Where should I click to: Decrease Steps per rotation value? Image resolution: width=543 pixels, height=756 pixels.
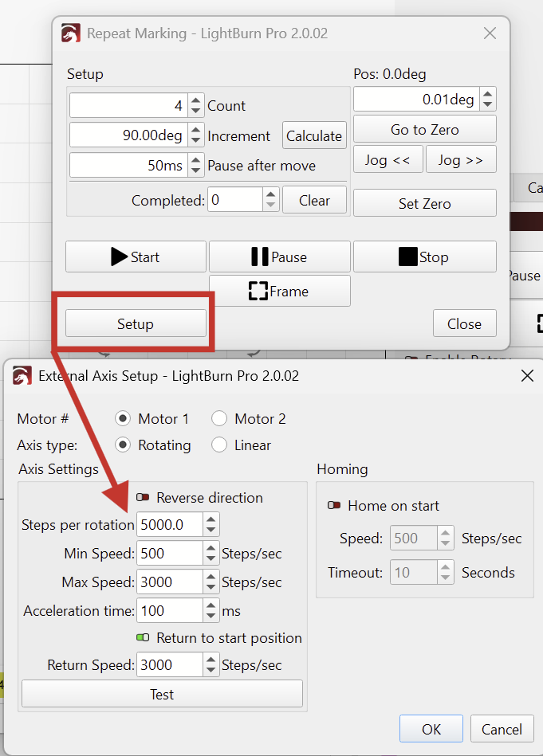(211, 530)
